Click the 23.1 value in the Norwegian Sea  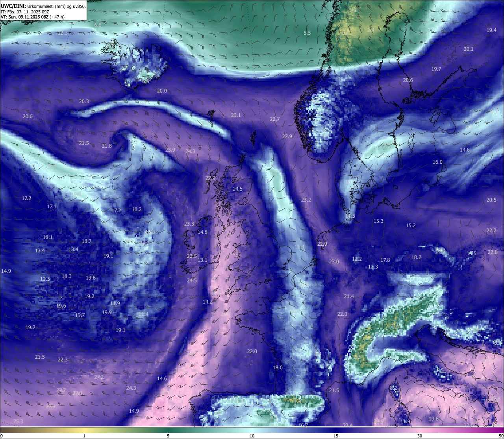236,115
